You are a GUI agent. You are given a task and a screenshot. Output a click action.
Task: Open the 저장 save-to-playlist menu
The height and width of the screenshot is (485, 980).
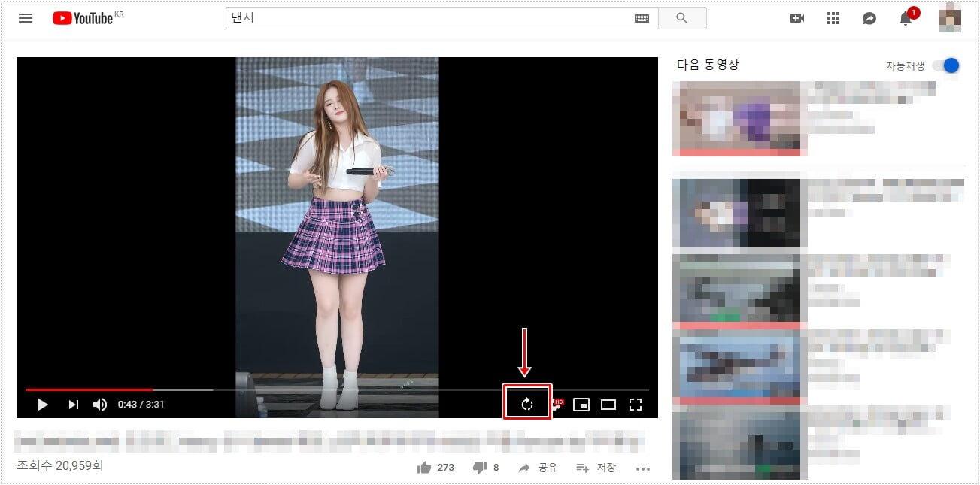point(596,468)
